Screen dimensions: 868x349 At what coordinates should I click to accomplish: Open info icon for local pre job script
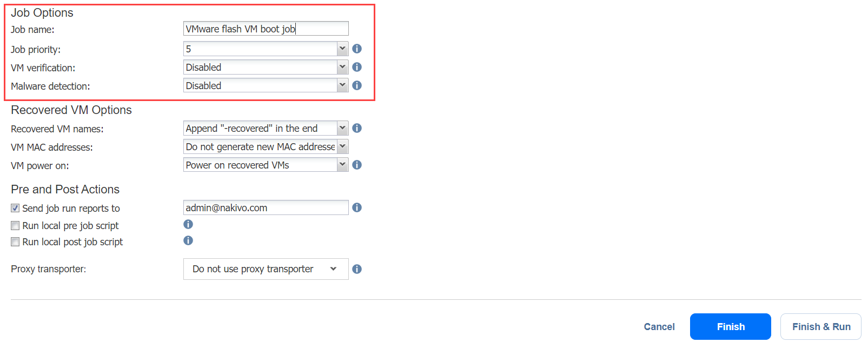tap(188, 224)
